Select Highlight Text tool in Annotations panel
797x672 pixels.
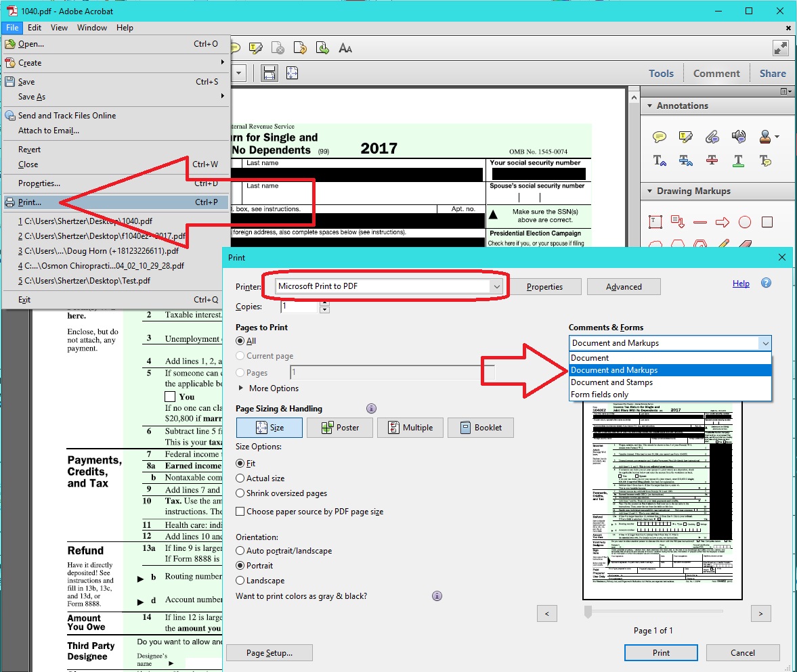pyautogui.click(x=686, y=137)
